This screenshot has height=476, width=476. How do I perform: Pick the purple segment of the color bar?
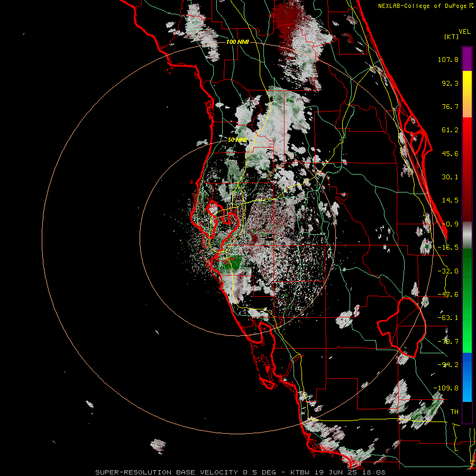click(467, 59)
